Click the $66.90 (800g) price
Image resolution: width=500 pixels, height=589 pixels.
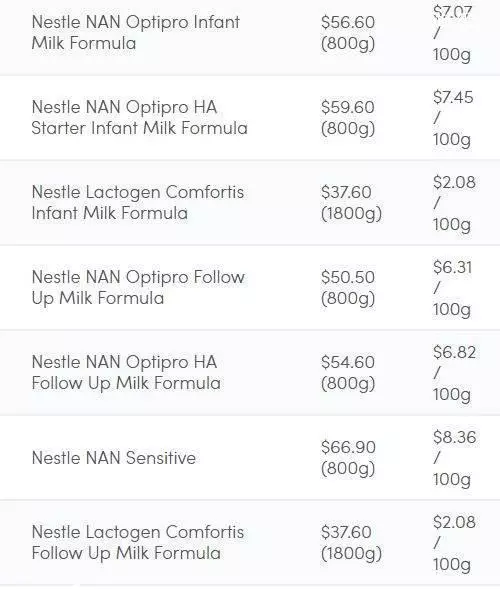[x=348, y=458]
